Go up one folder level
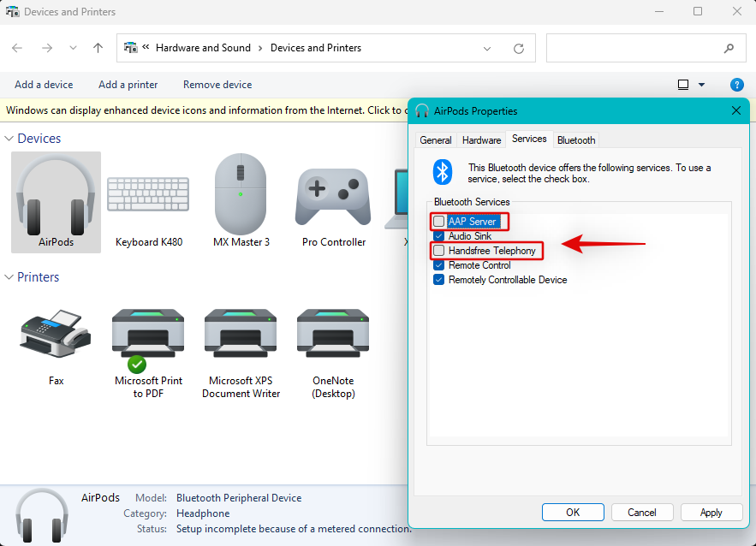 pyautogui.click(x=98, y=48)
